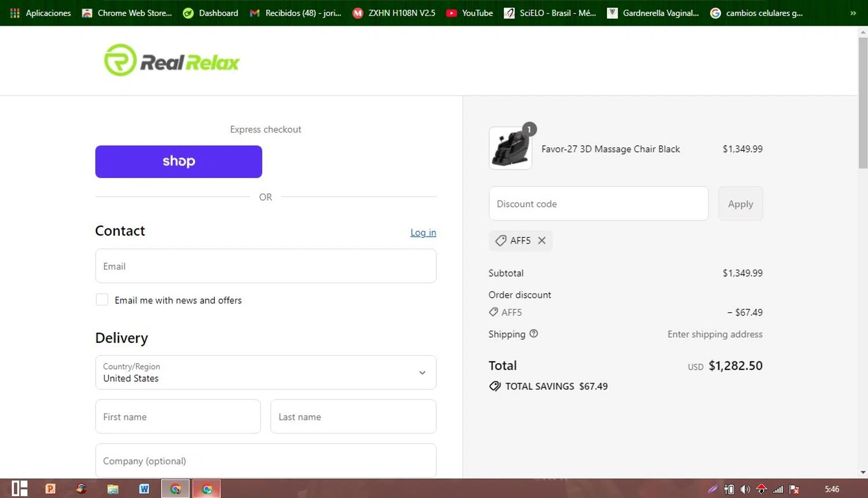Screen dimensions: 868x498
Task: Open the SciELO Brasil bookmark
Action: [550, 13]
